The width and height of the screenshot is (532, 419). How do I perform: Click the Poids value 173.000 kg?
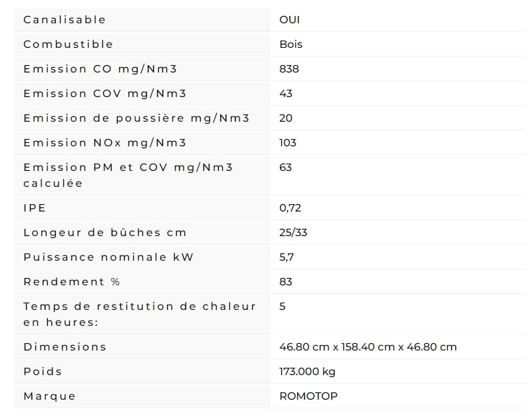tap(307, 372)
